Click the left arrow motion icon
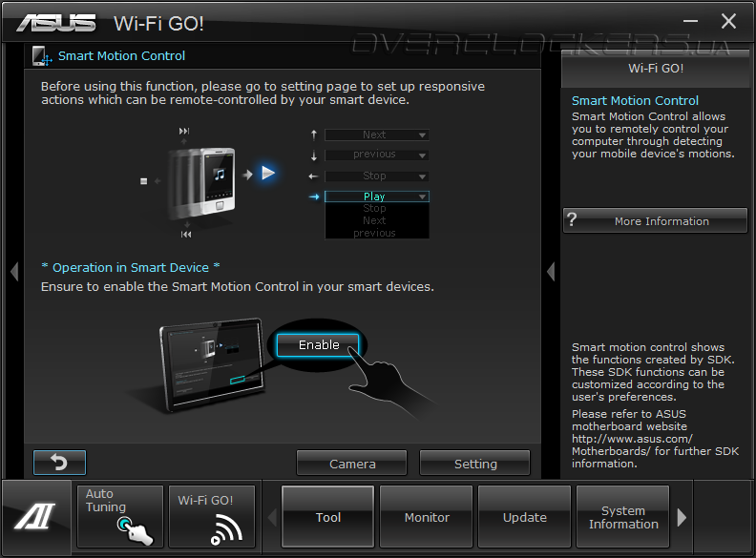Viewport: 756px width, 558px height. coord(313,176)
